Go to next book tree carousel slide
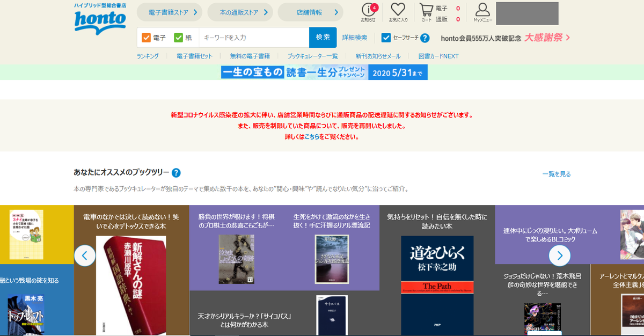This screenshot has width=644, height=336. (559, 255)
